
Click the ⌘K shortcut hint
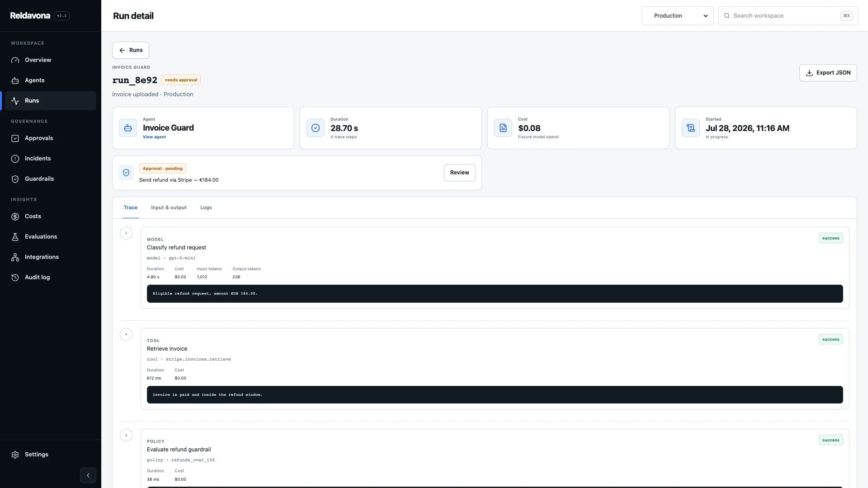846,16
